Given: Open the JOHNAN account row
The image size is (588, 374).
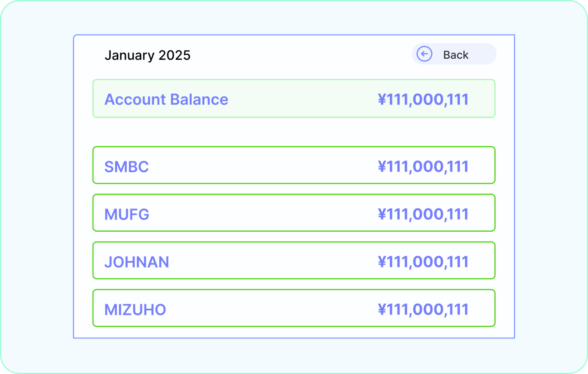Looking at the screenshot, I should (294, 261).
